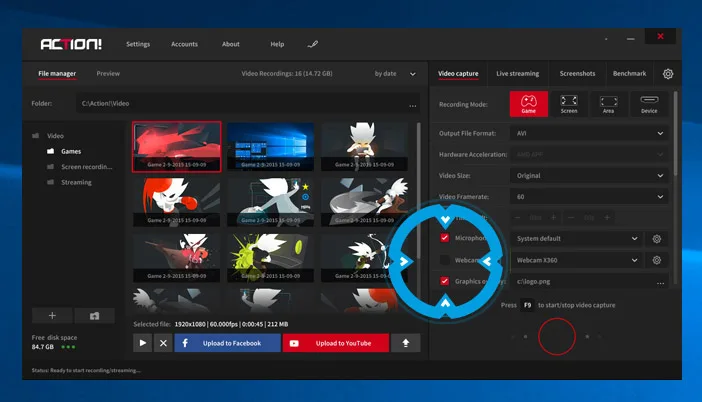This screenshot has height=402, width=702.
Task: Select Screen recordin... folder in tree
Action: [80, 167]
